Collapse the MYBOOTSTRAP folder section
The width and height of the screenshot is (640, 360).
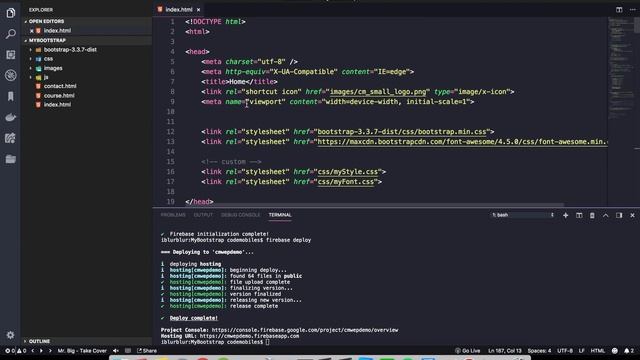coord(87,40)
